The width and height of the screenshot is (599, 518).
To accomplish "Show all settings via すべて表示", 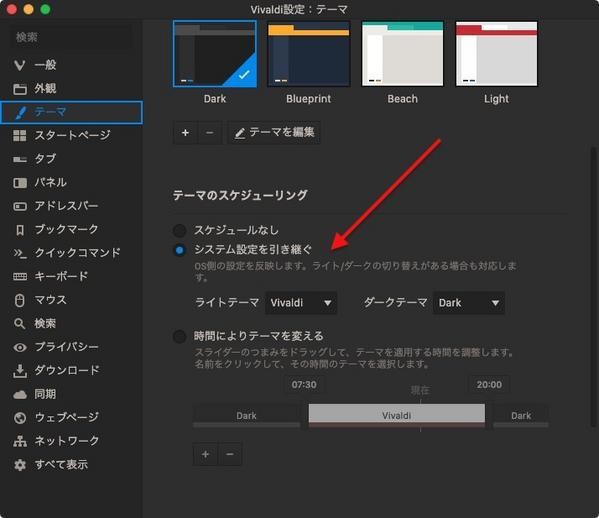I will [x=71, y=465].
